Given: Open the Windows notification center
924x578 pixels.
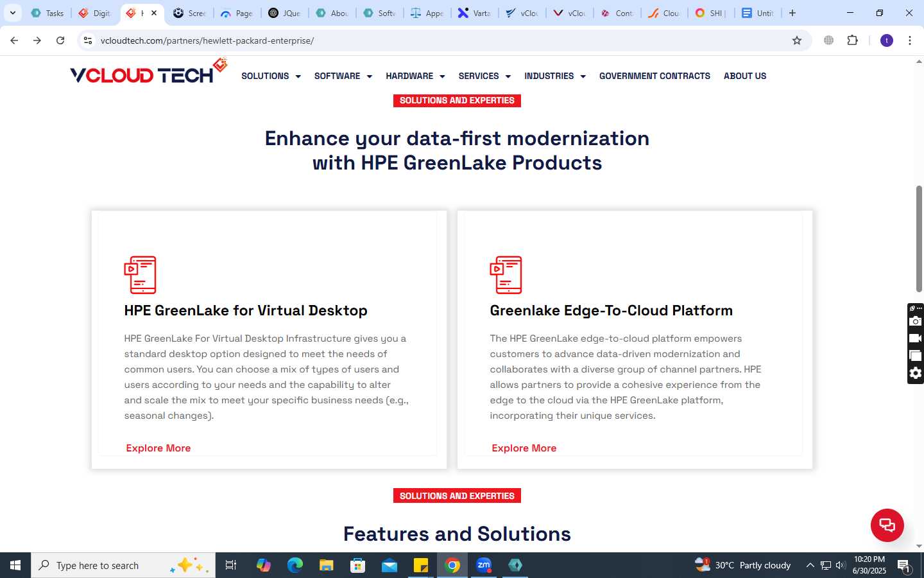Looking at the screenshot, I should point(903,566).
